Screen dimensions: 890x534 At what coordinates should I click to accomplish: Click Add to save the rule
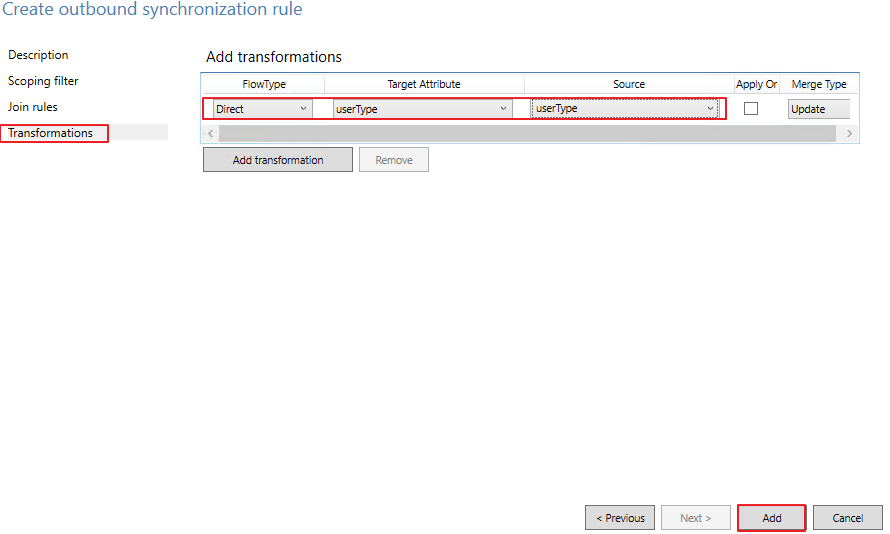771,518
